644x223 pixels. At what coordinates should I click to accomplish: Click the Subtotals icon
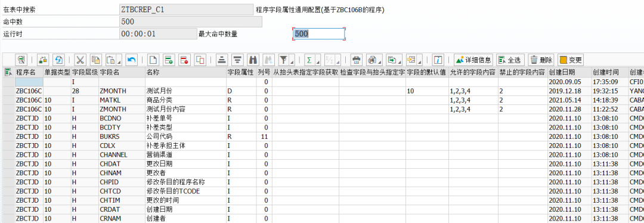(x=329, y=60)
